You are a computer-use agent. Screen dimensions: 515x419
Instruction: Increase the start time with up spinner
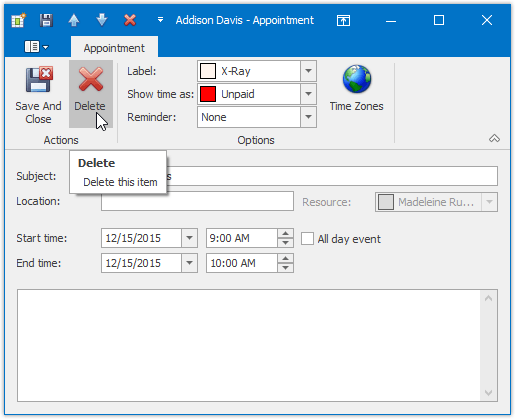(285, 233)
